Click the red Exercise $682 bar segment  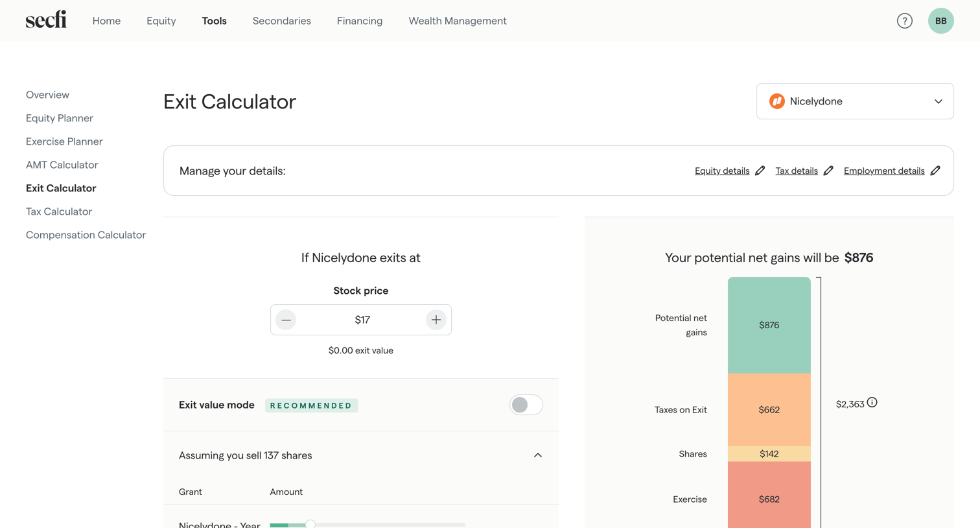pyautogui.click(x=769, y=494)
